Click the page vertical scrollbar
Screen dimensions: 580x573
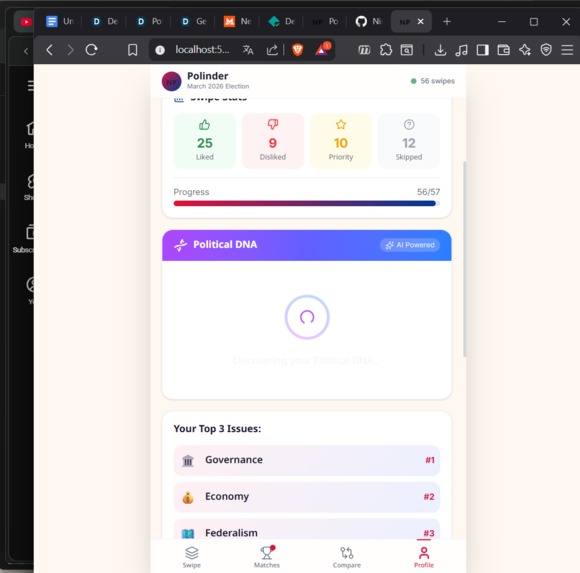(464, 259)
